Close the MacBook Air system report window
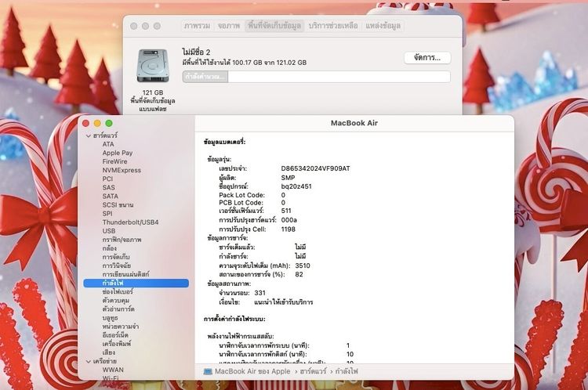 click(86, 123)
